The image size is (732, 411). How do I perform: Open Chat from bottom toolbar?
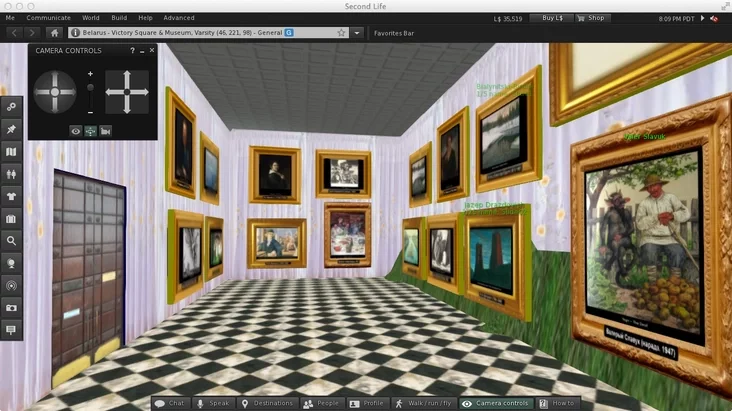point(170,404)
